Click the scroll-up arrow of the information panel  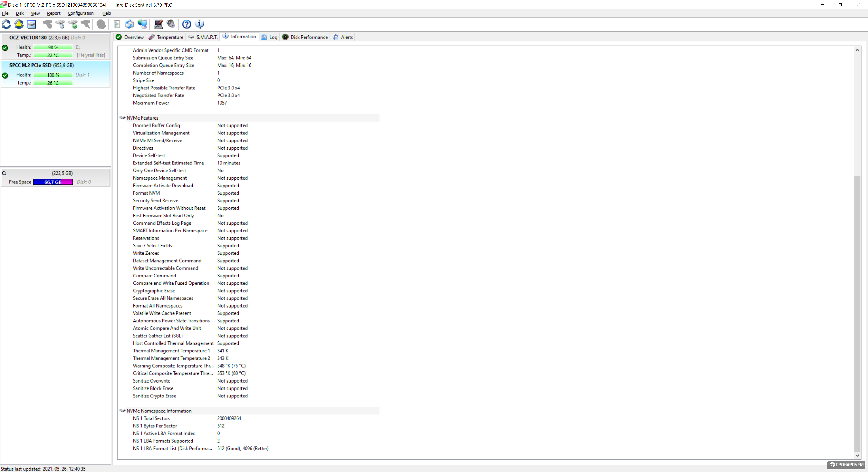coord(857,50)
